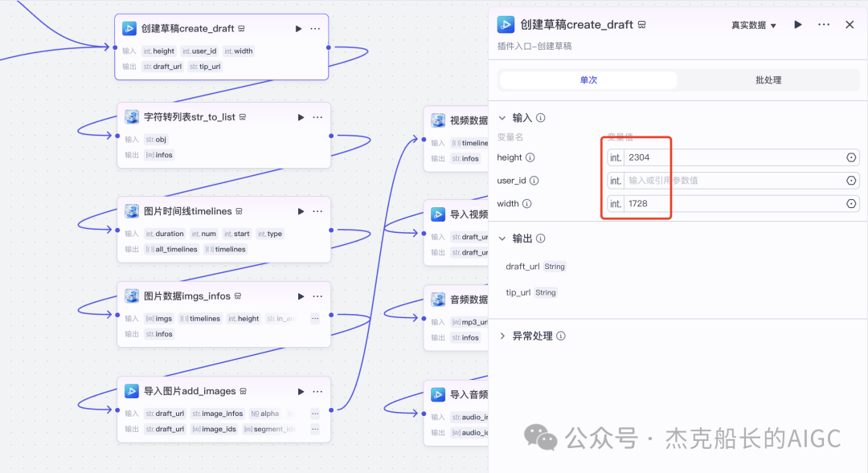Show hidden inputs of 导入图片add_images node
Image resolution: width=868 pixels, height=473 pixels.
coord(315,414)
